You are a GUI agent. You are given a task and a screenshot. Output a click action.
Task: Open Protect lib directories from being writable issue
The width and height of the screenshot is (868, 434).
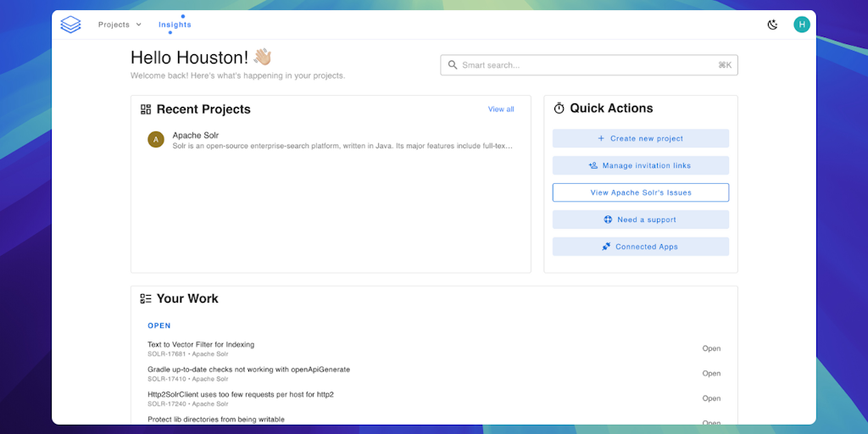(x=216, y=420)
